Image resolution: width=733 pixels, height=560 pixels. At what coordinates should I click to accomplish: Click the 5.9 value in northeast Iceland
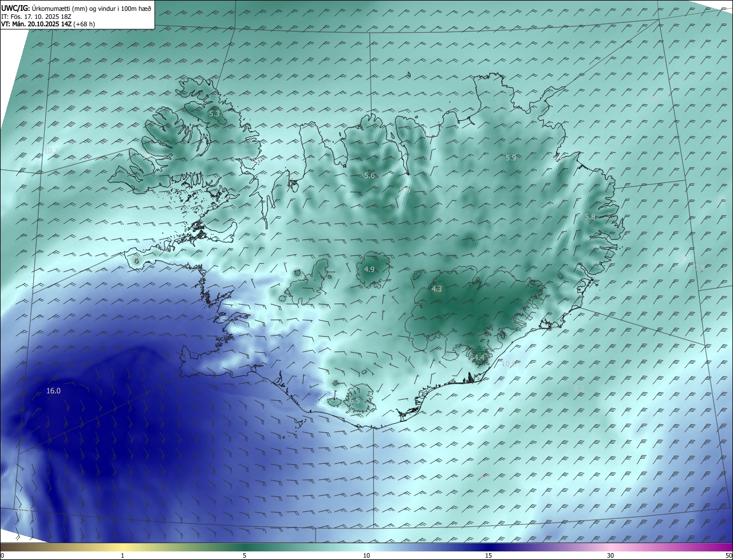[x=511, y=157]
